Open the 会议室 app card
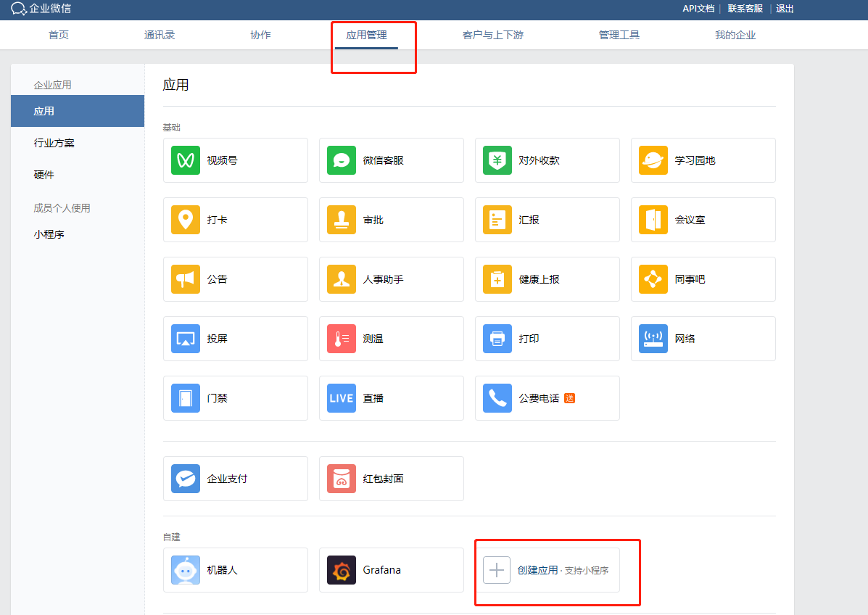Screen dimensions: 868x615 703,220
